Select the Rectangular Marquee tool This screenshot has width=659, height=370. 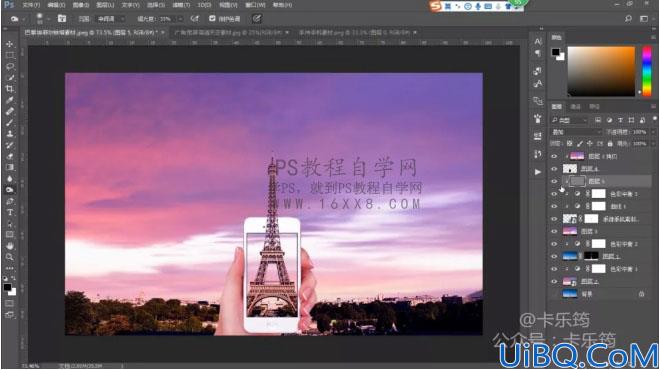click(10, 55)
